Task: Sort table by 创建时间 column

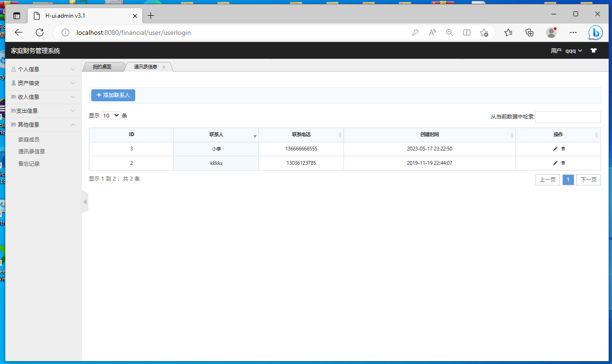Action: coord(429,135)
